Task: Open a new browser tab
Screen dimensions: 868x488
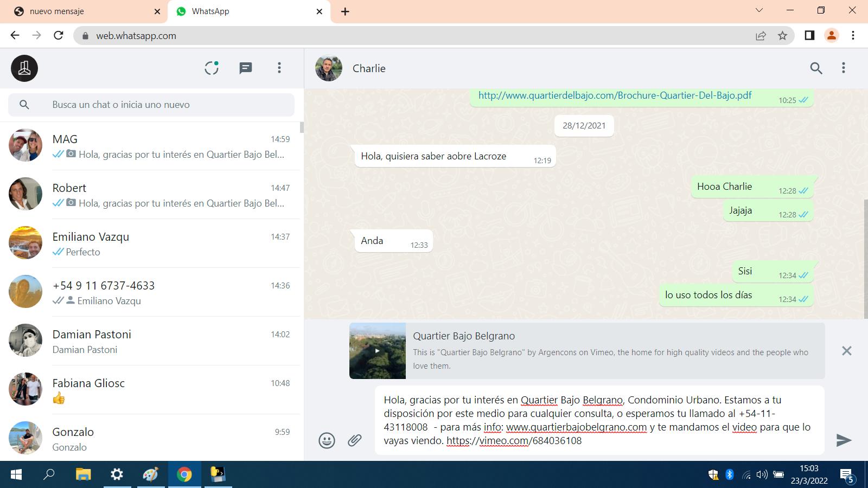Action: [x=345, y=11]
